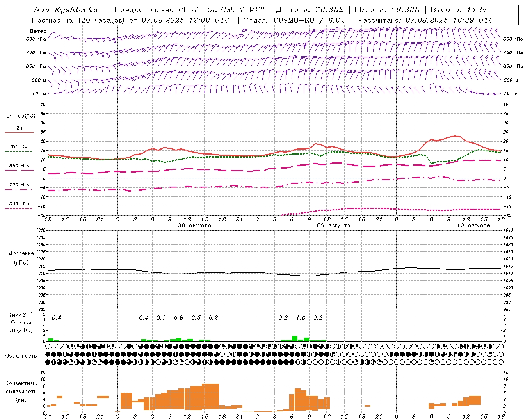Click the (гПа) unit label under Давление
The image size is (525, 420).
[x=21, y=262]
